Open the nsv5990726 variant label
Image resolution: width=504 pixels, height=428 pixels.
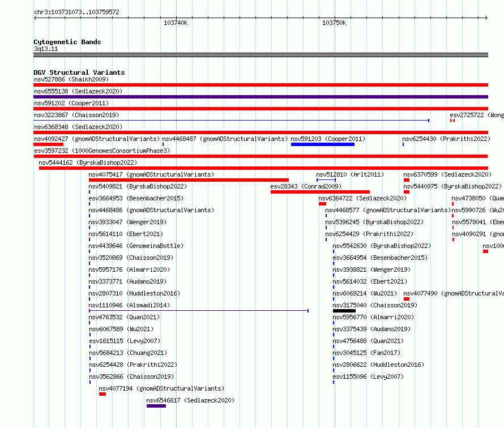477,210
